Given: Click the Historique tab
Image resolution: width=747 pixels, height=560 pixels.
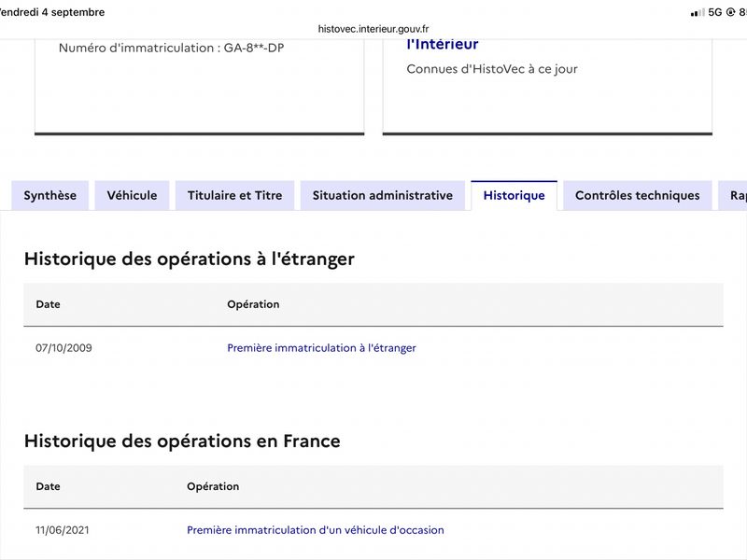Looking at the screenshot, I should click(514, 195).
